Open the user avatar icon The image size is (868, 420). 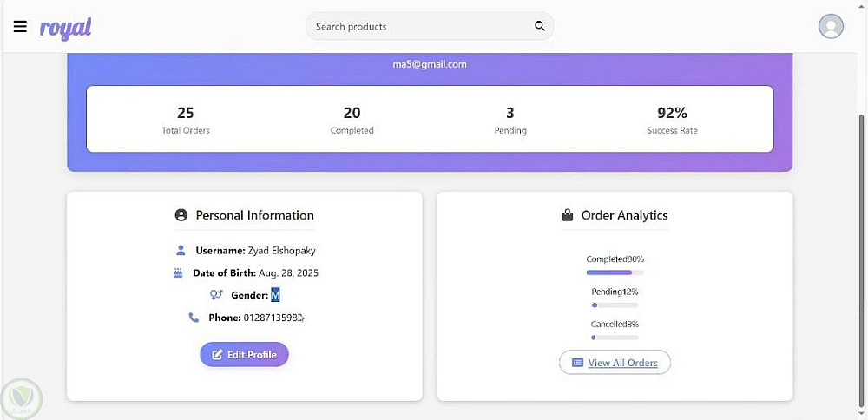pyautogui.click(x=831, y=27)
